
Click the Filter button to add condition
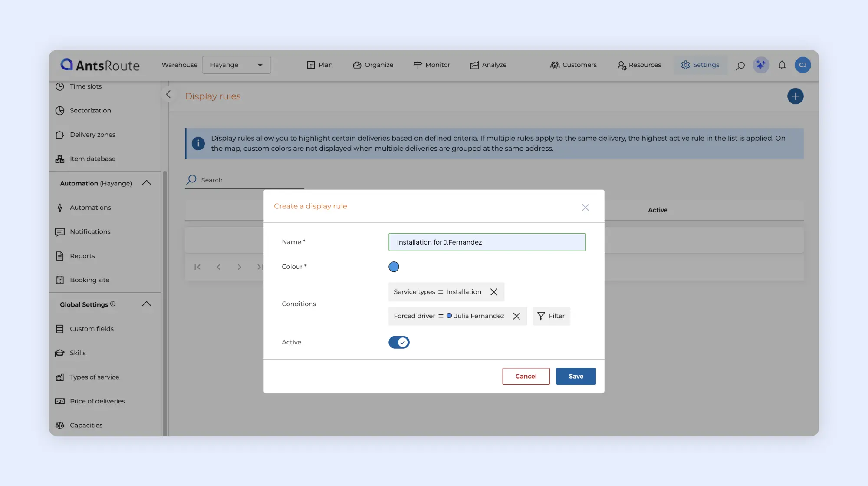tap(551, 316)
